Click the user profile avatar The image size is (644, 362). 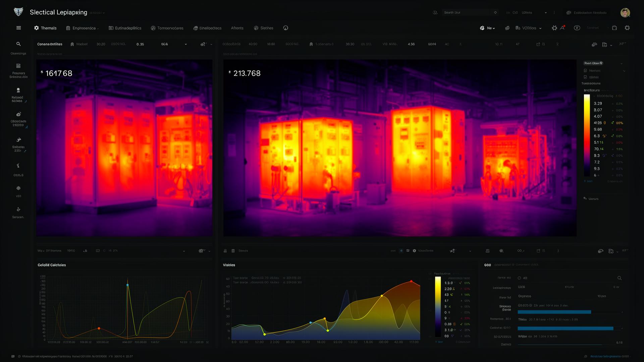pos(625,13)
